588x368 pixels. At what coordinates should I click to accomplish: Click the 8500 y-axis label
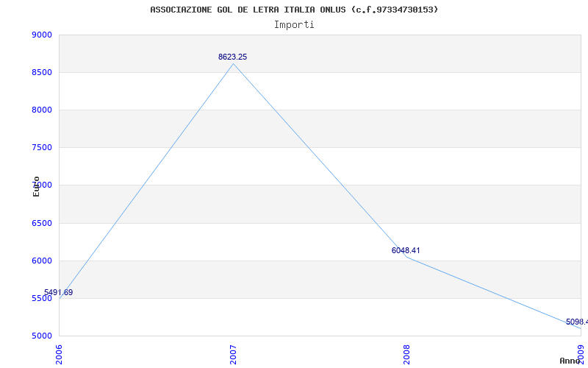(42, 72)
